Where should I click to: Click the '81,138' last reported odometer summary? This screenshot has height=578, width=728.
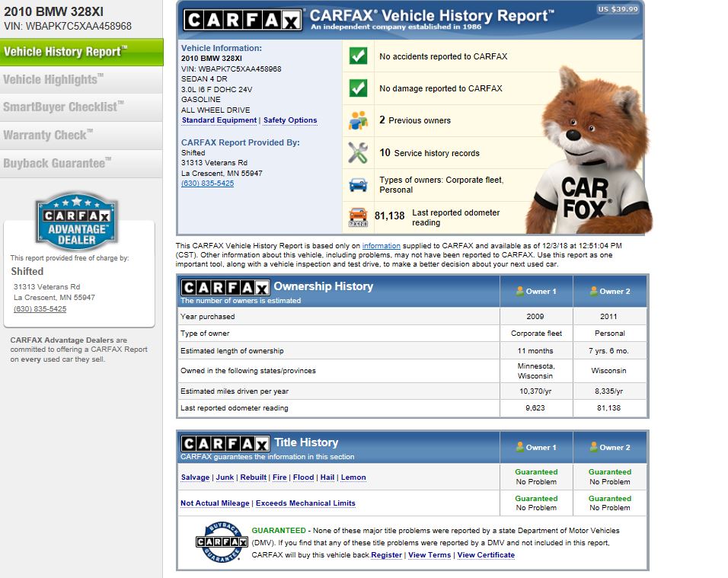pyautogui.click(x=390, y=216)
